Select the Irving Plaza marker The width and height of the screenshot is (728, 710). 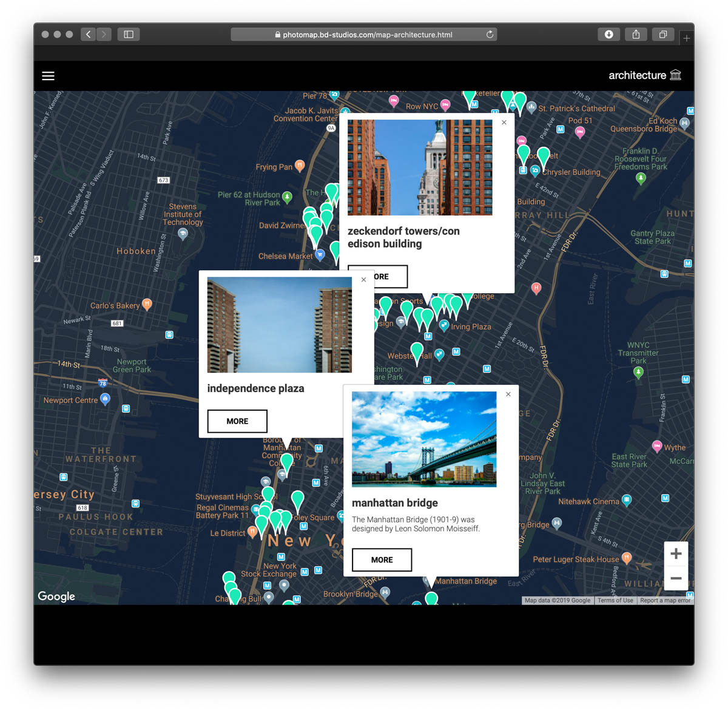444,326
